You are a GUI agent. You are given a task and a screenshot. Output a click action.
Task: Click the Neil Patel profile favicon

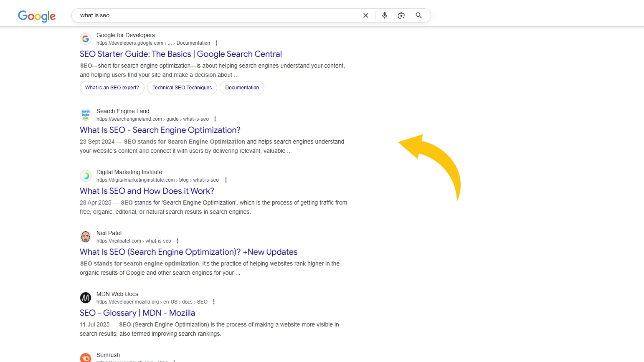(x=86, y=236)
